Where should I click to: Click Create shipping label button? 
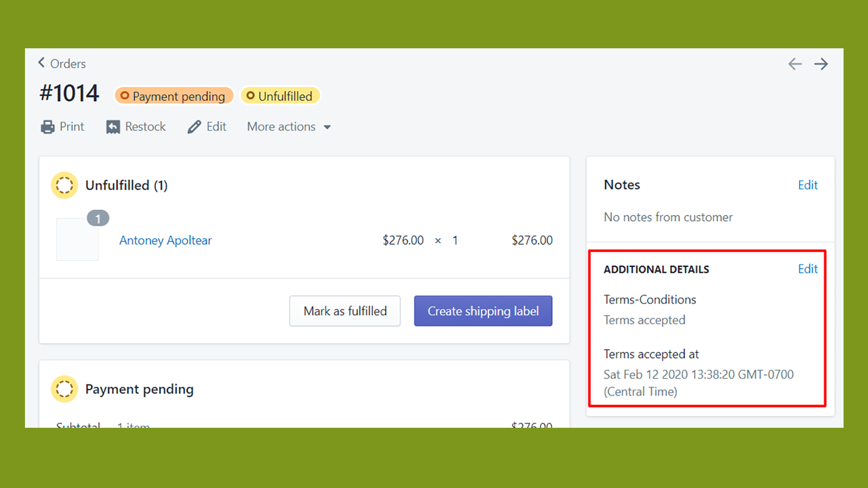coord(483,311)
